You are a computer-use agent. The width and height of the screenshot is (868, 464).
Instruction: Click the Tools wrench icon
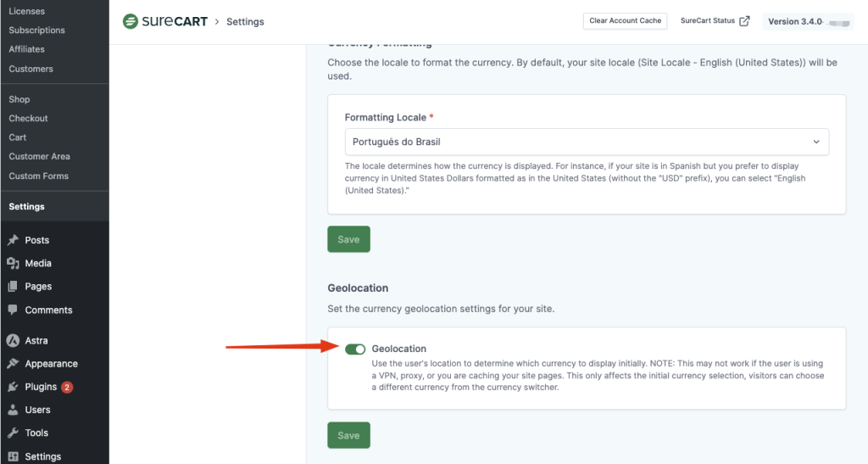13,433
